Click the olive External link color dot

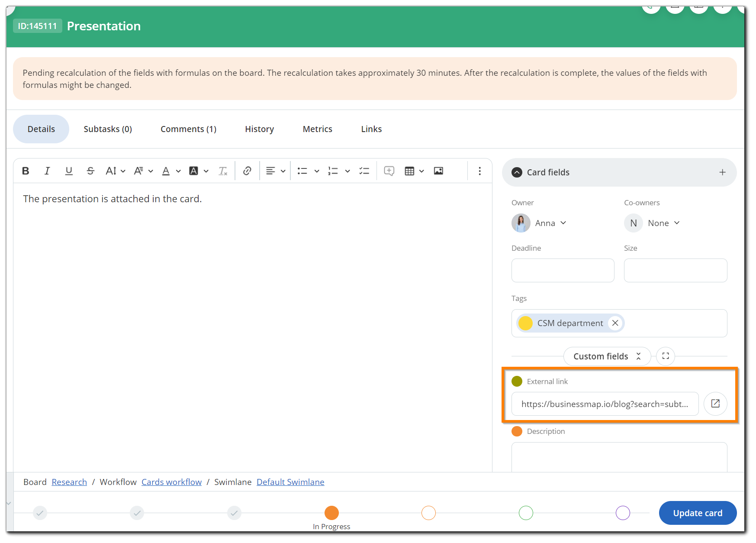click(517, 381)
